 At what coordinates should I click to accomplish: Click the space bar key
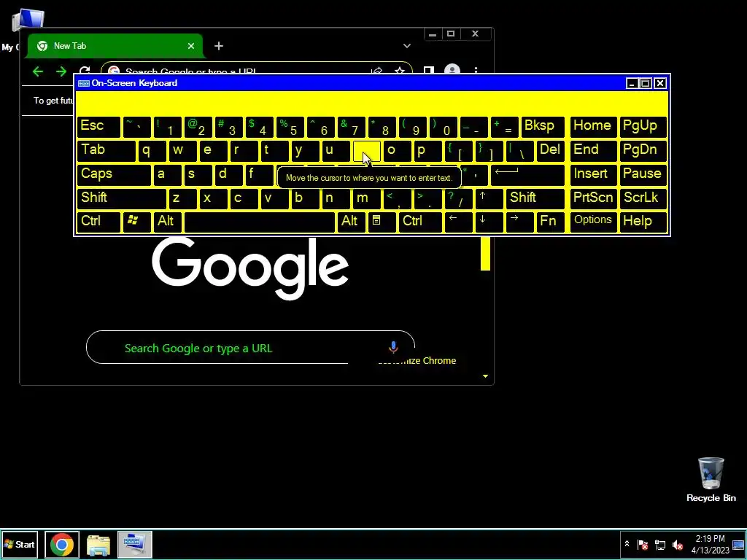[x=259, y=222]
